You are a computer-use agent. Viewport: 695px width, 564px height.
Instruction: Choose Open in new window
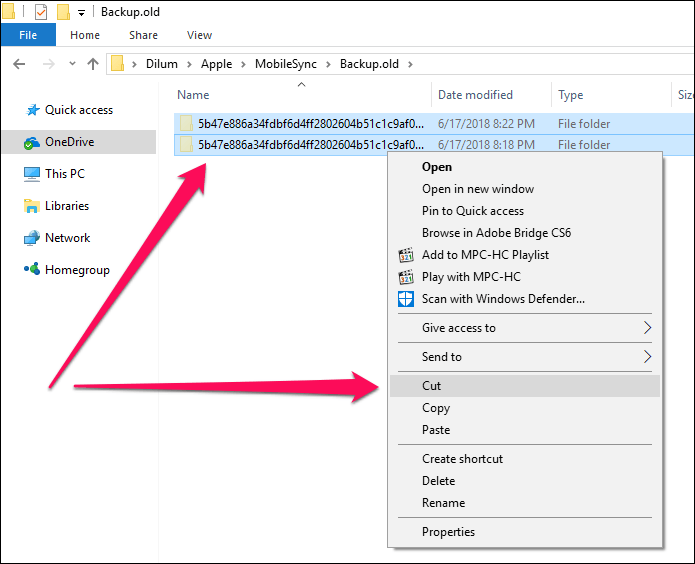pyautogui.click(x=525, y=189)
